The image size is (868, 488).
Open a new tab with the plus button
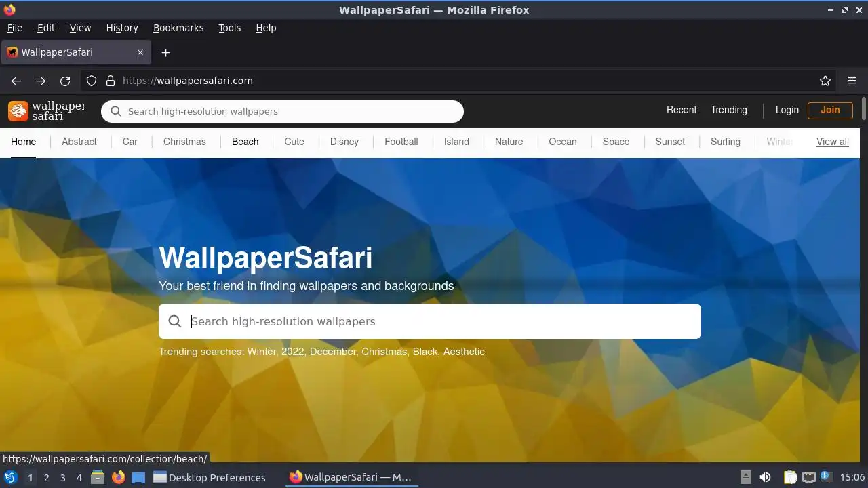pyautogui.click(x=165, y=52)
